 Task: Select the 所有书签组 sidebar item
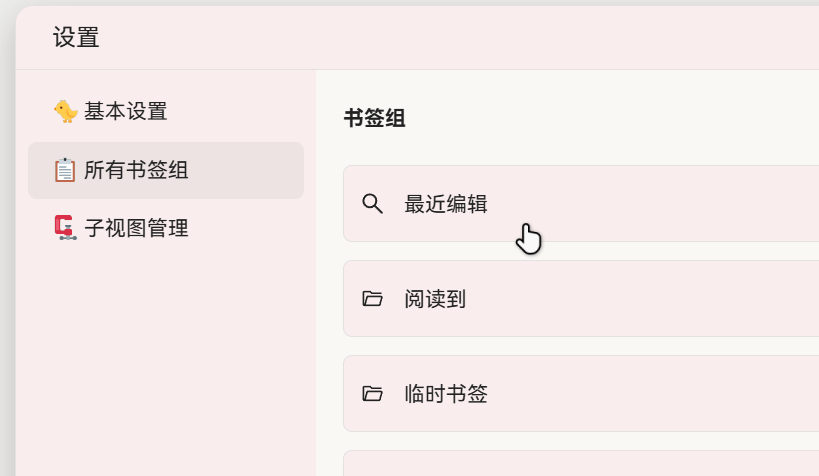click(x=136, y=170)
